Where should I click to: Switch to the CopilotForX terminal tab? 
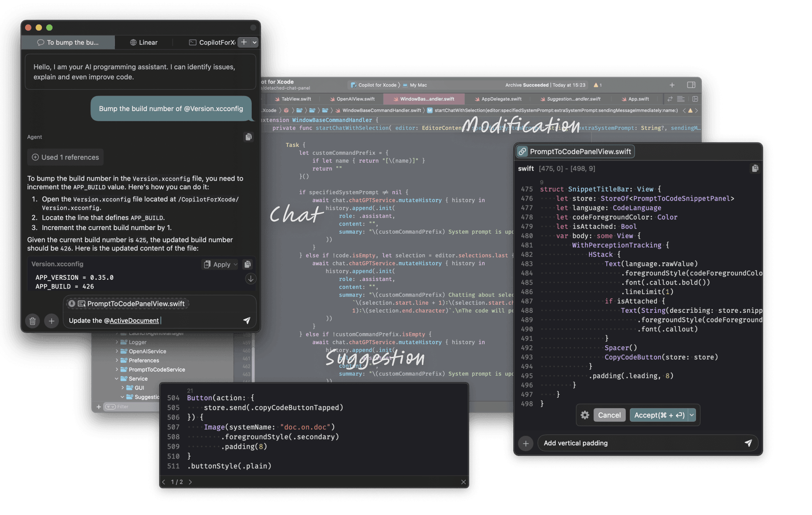(212, 42)
